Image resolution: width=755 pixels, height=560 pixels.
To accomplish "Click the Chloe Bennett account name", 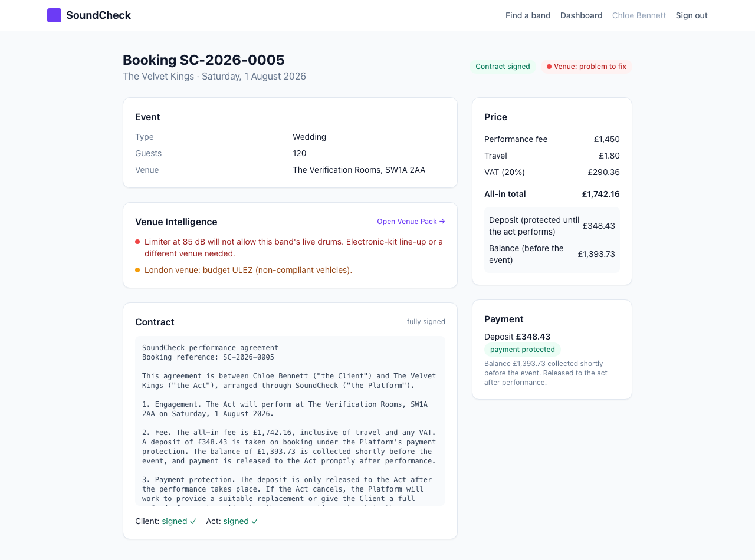I will pyautogui.click(x=639, y=15).
